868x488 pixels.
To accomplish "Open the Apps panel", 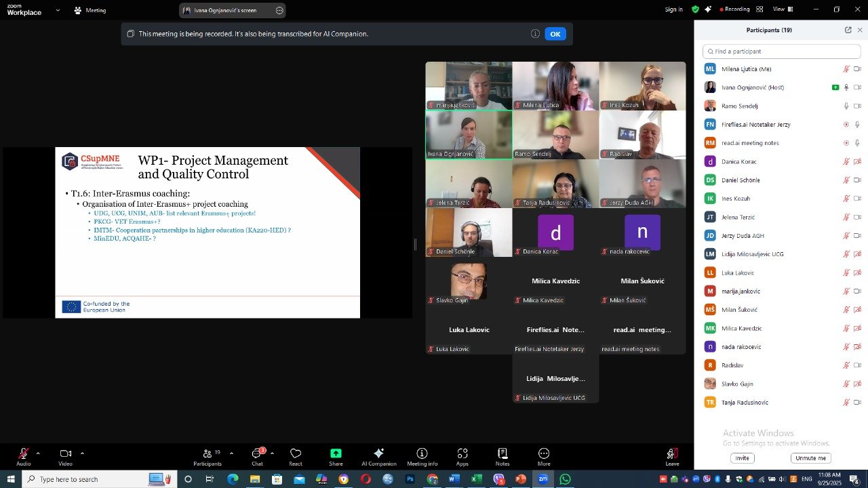I will (x=462, y=457).
